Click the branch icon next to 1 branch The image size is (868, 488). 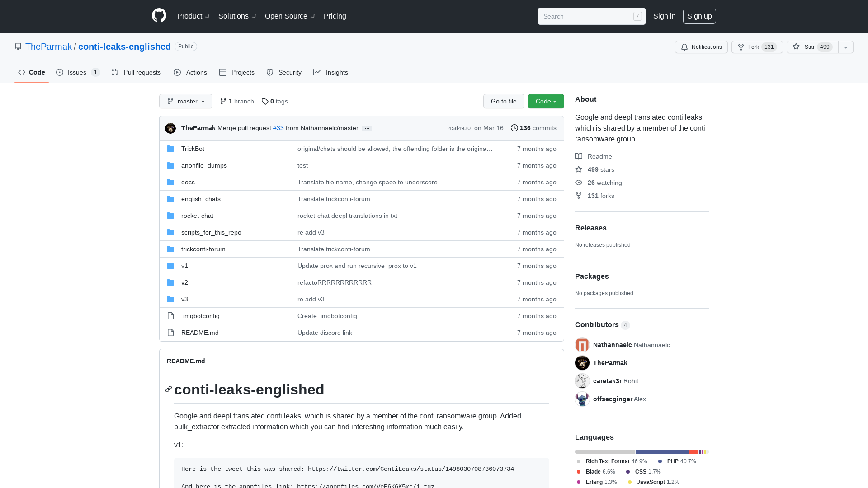[223, 101]
